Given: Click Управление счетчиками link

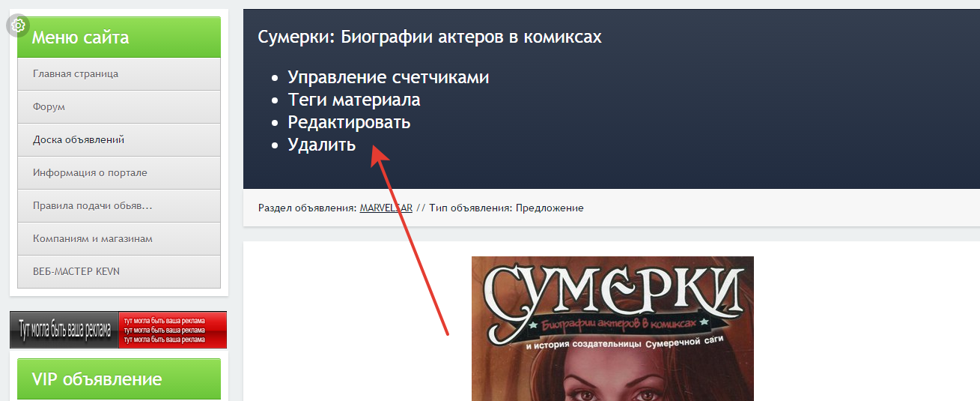Looking at the screenshot, I should (389, 77).
